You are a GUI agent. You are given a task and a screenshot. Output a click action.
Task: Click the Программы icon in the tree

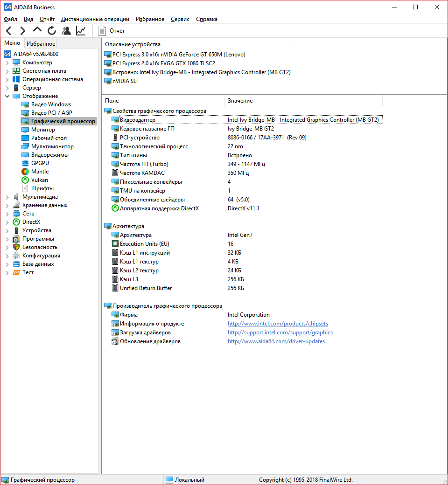pyautogui.click(x=16, y=239)
